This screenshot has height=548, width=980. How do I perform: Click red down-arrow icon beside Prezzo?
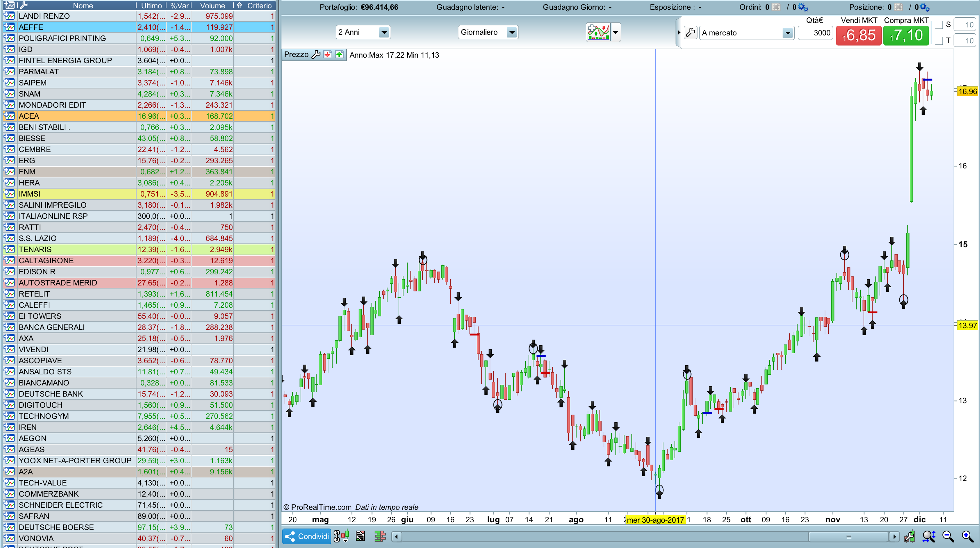click(328, 55)
